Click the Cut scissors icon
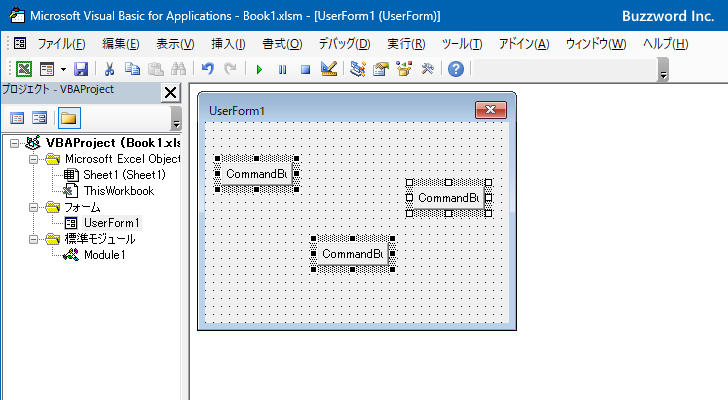This screenshot has width=728, height=400. [x=109, y=69]
